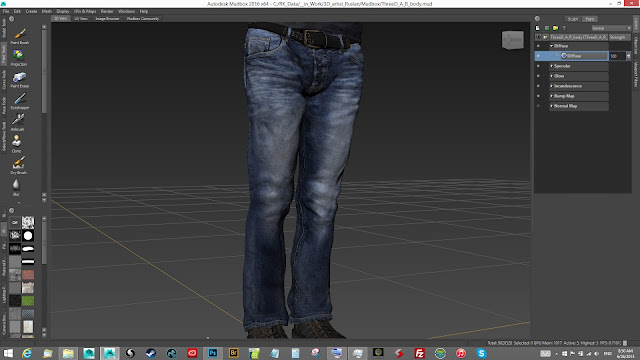Select the Paint Erase tool
Image resolution: width=640 pixels, height=360 pixels.
coord(19,79)
